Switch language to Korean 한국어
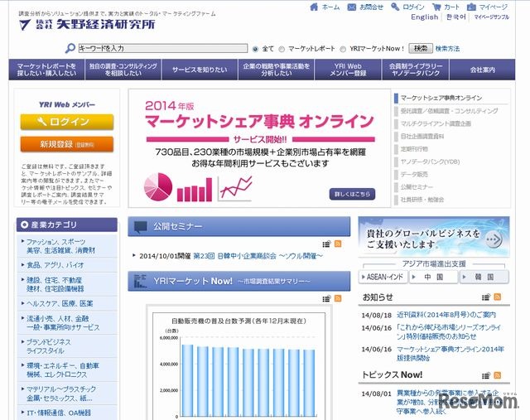 coord(456,17)
